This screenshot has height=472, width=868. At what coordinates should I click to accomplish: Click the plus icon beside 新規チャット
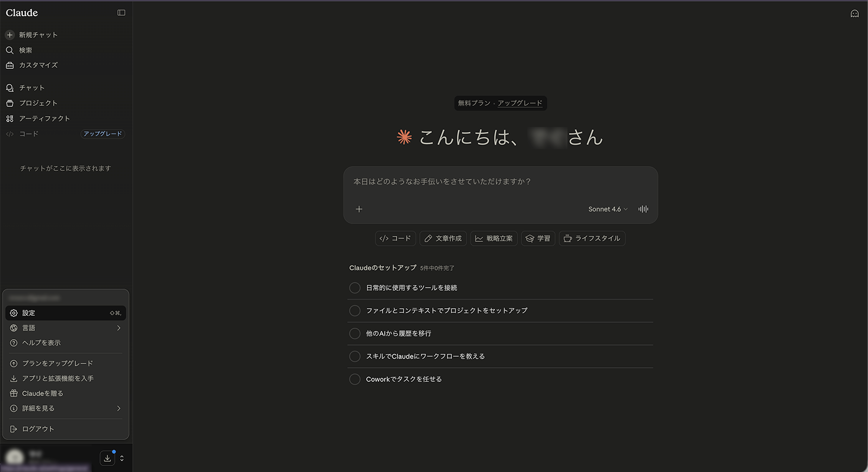[10, 35]
